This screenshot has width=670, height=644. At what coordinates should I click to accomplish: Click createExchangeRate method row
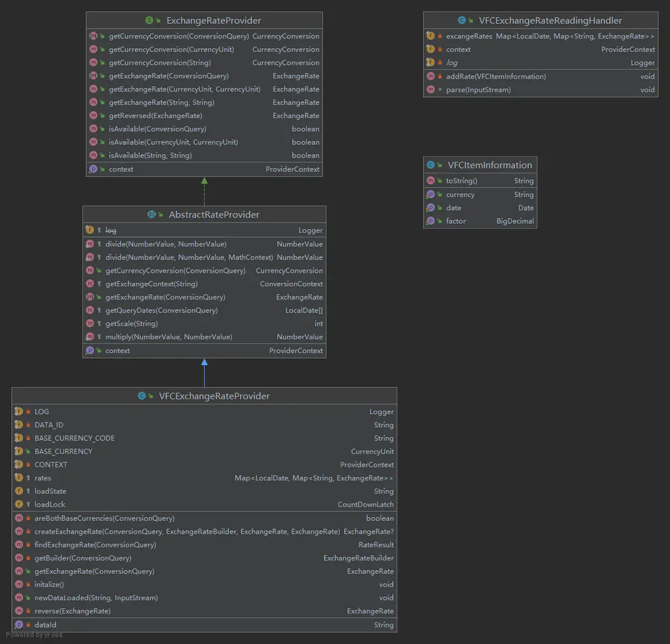[x=204, y=531]
